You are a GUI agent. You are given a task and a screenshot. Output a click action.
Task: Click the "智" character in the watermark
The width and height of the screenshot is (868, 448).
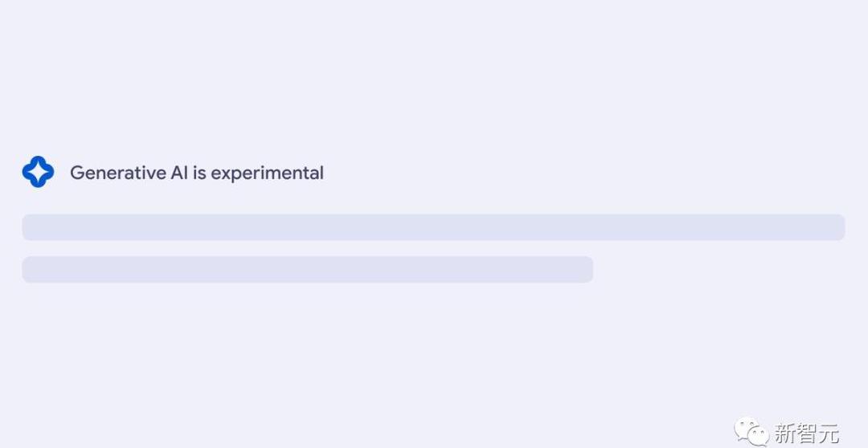click(806, 434)
